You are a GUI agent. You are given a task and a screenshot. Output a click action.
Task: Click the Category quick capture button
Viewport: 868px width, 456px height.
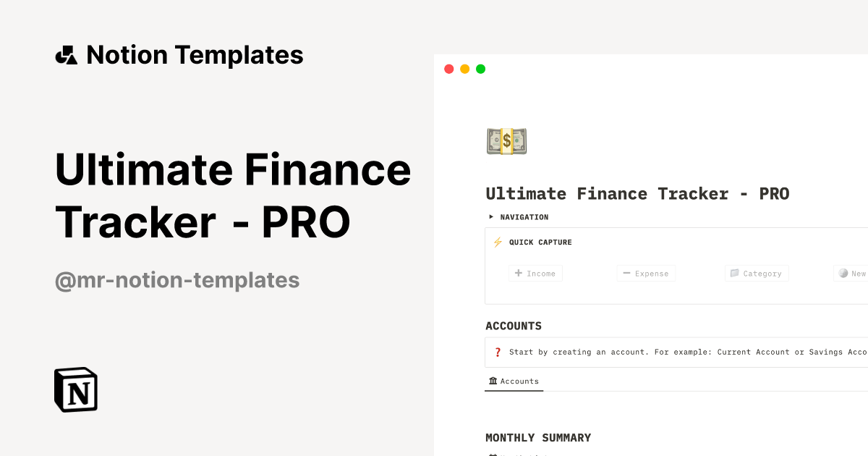[x=757, y=273]
